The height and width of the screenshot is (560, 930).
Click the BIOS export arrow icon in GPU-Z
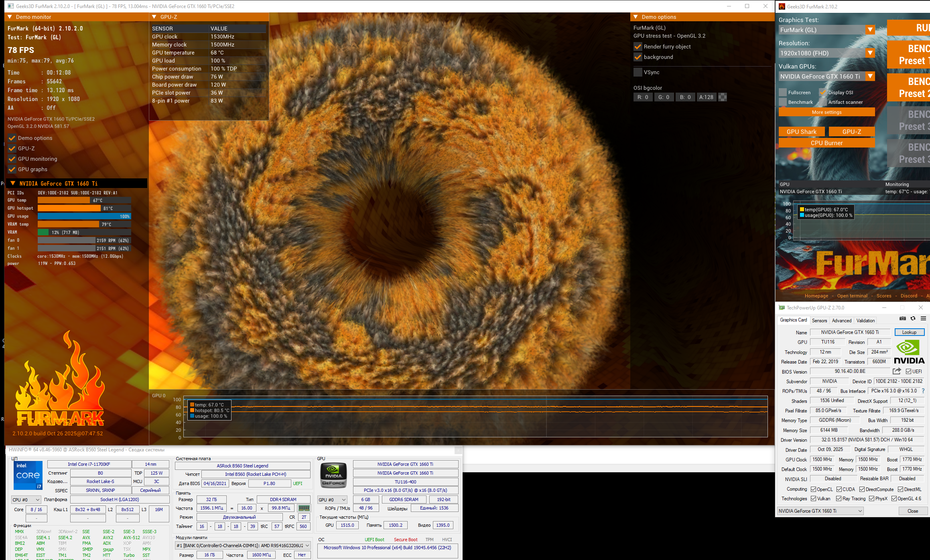point(897,372)
